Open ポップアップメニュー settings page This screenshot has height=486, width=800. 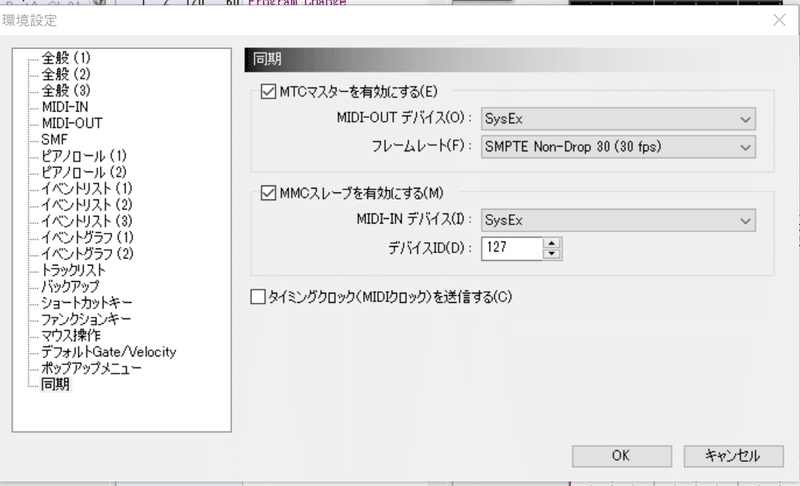[91, 368]
